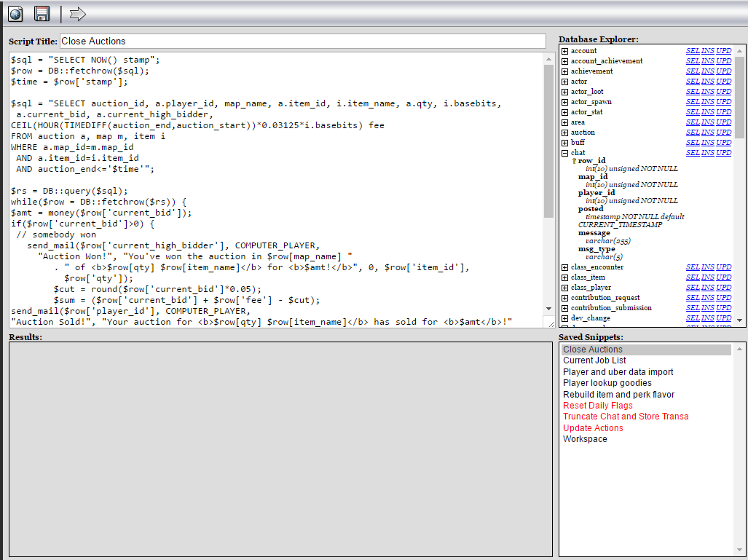This screenshot has height=560, width=748.
Task: Expand the contribution_request table node
Action: pos(564,297)
